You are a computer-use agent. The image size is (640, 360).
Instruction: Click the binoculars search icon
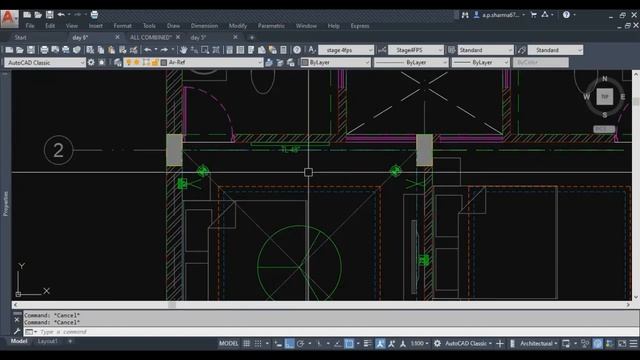tap(465, 15)
